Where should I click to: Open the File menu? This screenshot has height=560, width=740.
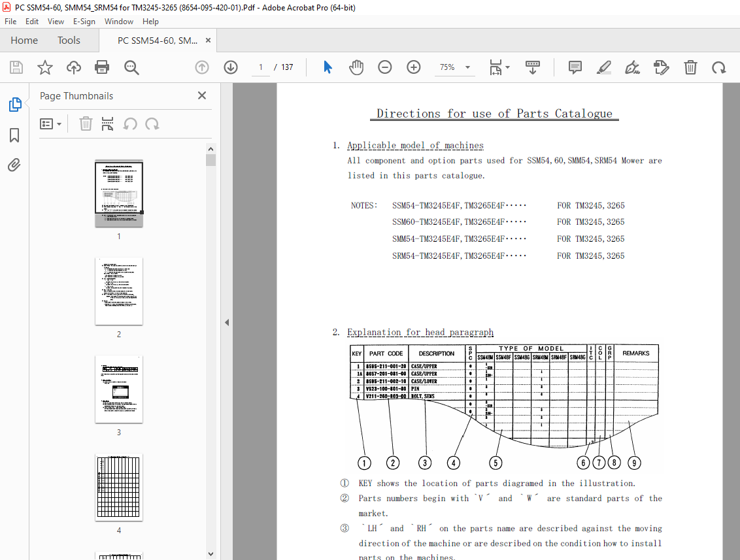(x=10, y=21)
